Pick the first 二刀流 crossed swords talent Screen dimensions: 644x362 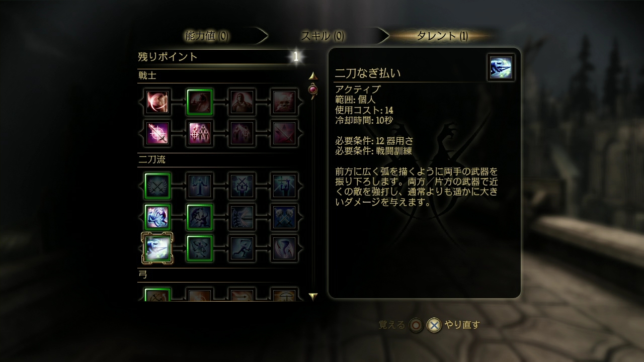[157, 186]
